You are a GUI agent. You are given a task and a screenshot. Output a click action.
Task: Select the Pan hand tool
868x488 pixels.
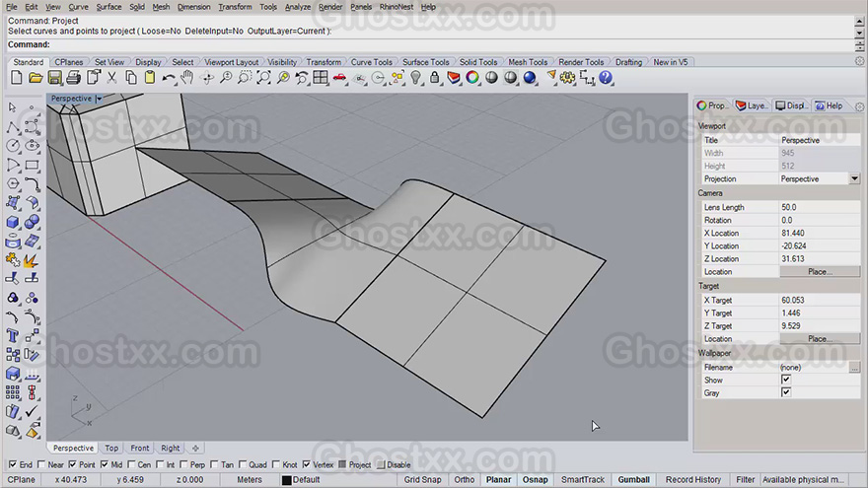pos(187,78)
